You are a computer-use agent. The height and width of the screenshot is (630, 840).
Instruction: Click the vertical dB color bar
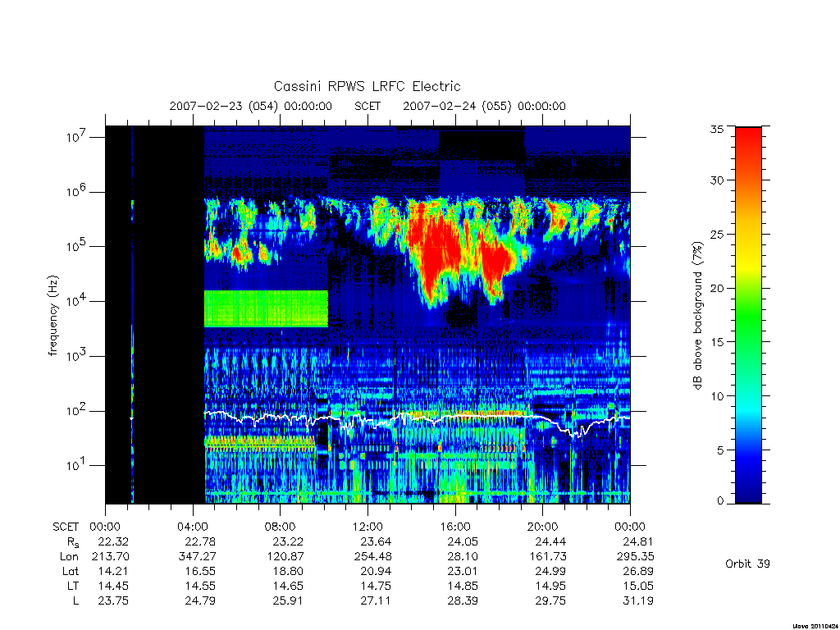pos(748,315)
